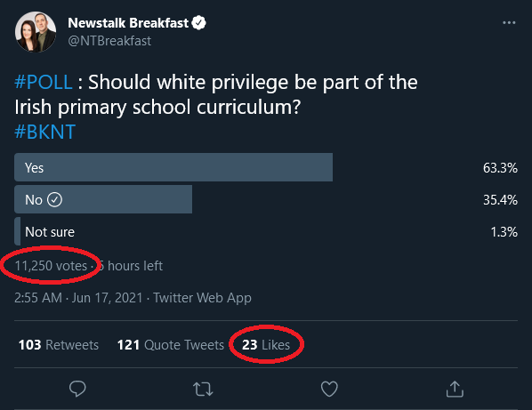Click the Twitter Web App source link
Viewport: 532px width, 410px height.
202,298
